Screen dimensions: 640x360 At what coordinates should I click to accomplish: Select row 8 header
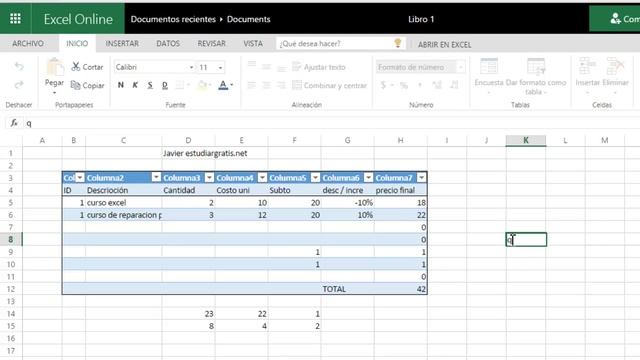pyautogui.click(x=11, y=240)
